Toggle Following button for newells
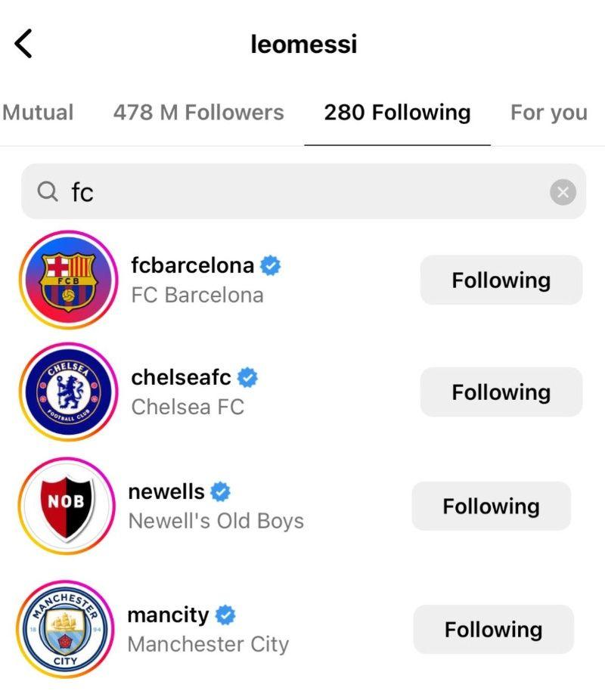This screenshot has width=605, height=700. pyautogui.click(x=491, y=506)
